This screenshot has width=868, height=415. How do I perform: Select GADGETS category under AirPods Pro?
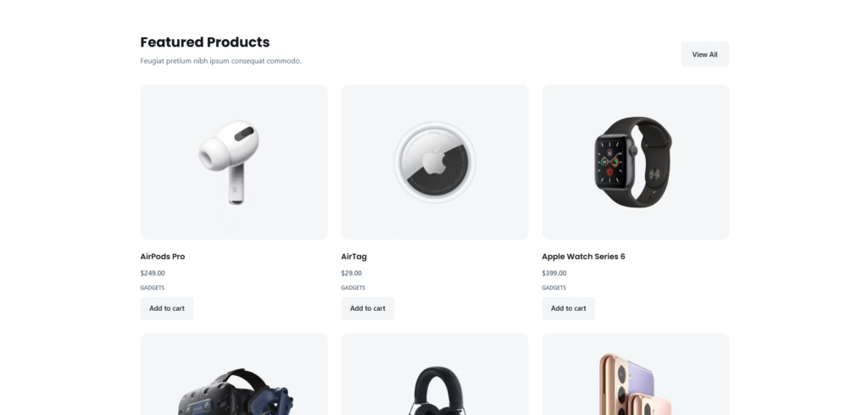coord(153,288)
